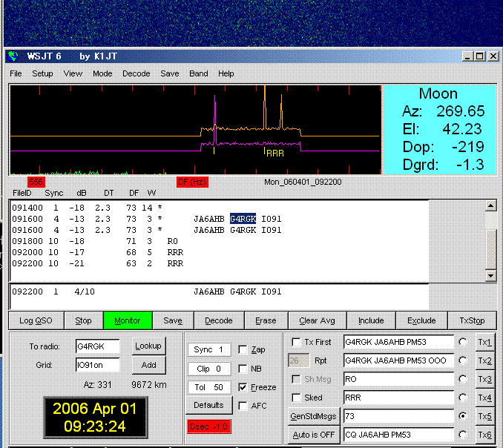Click the To radio callsign field
503x448 pixels.
coord(97,346)
